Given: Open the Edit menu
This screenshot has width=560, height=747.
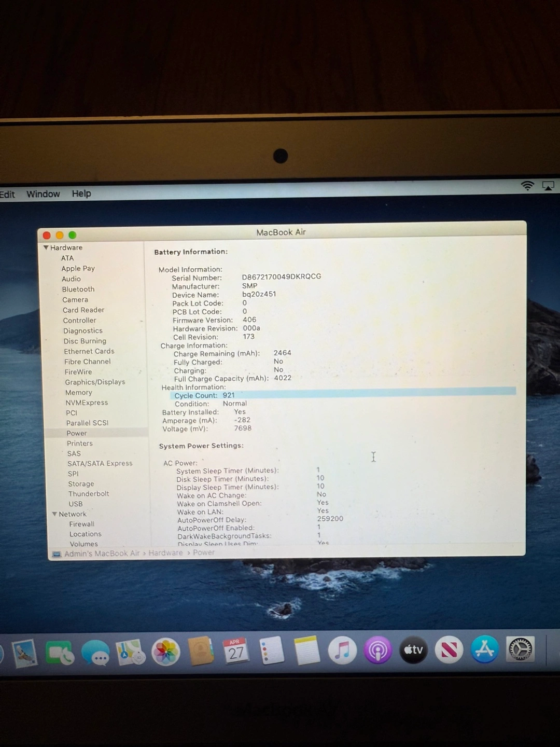Looking at the screenshot, I should pyautogui.click(x=7, y=195).
